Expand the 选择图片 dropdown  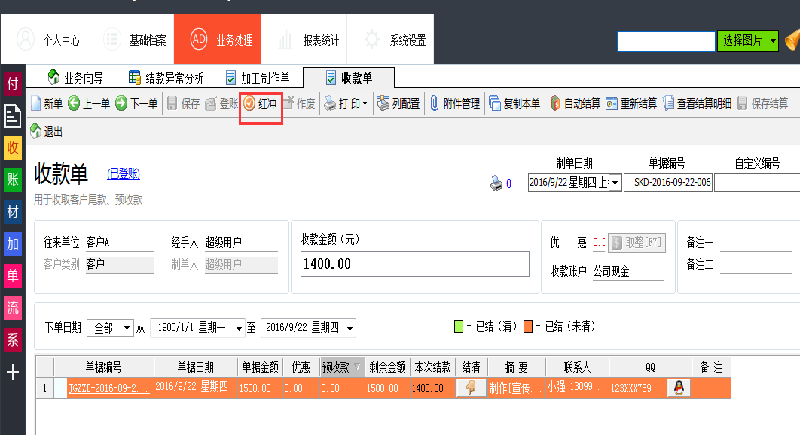(x=772, y=41)
